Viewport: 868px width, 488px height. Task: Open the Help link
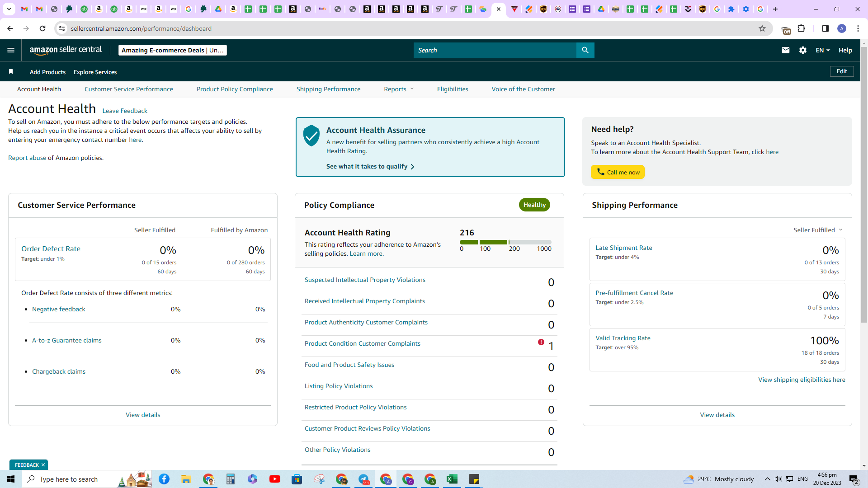845,50
